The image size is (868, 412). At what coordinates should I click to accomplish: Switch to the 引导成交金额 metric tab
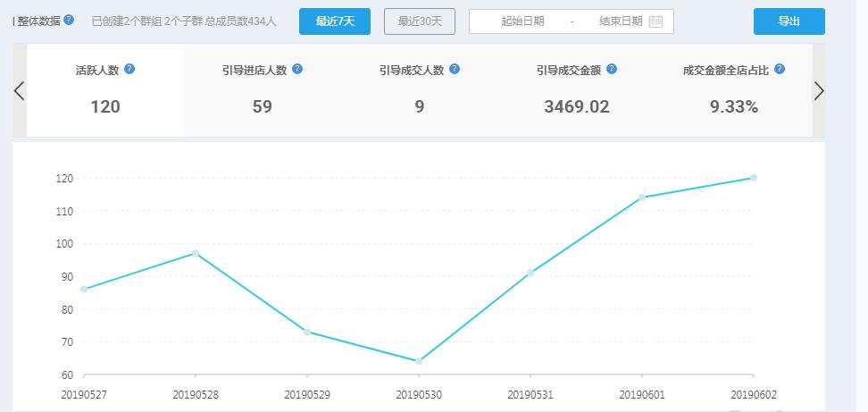point(577,90)
